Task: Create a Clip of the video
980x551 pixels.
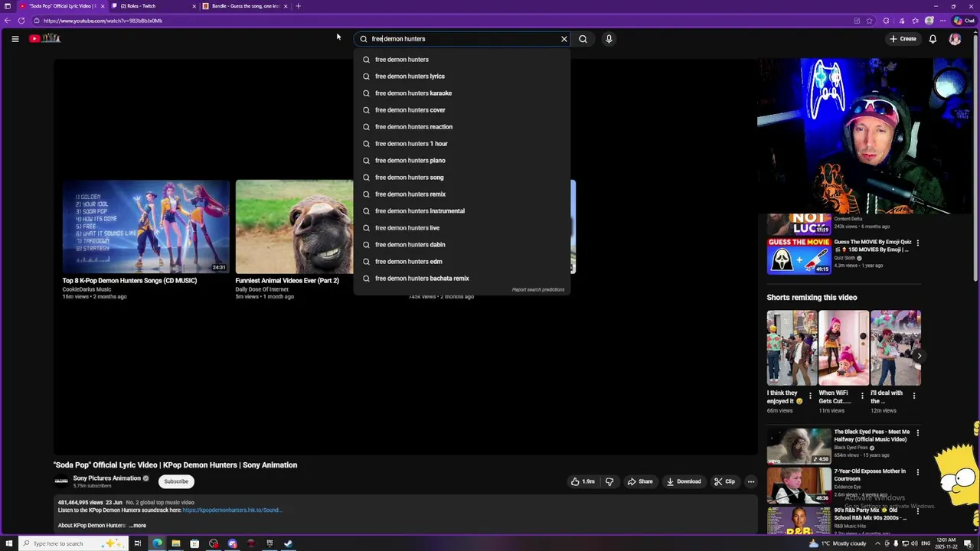Action: pos(724,481)
